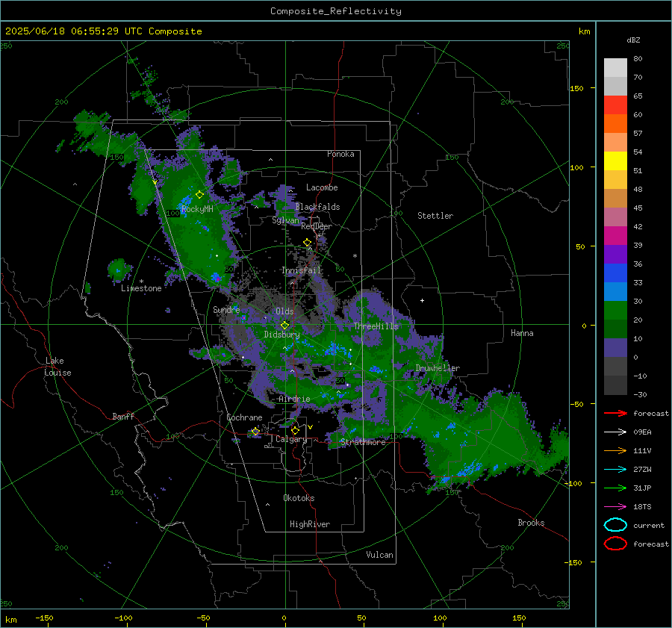
Task: Click the yellow diamond marker above RockyMH
Action: [199, 195]
